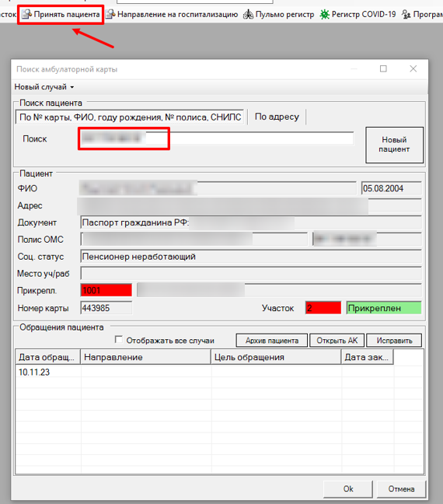
Task: Click the Новый пациент button
Action: [x=394, y=145]
